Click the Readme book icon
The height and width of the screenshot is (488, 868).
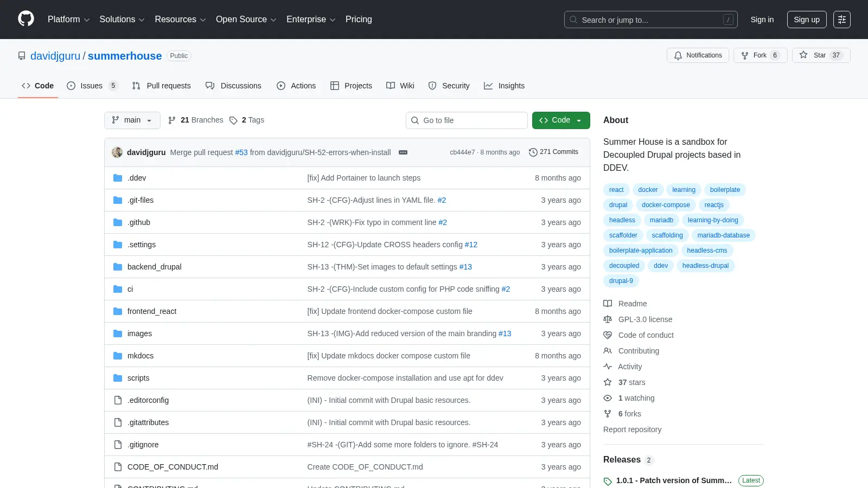pos(608,304)
